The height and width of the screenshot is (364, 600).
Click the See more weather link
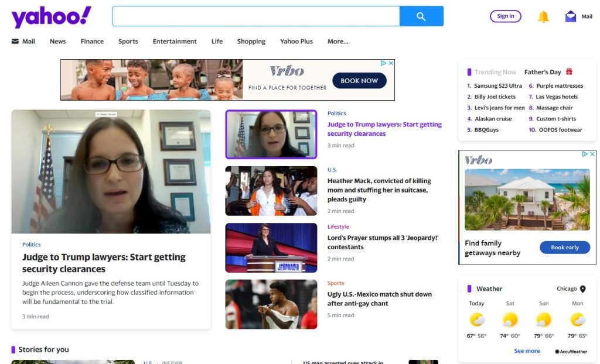point(526,351)
